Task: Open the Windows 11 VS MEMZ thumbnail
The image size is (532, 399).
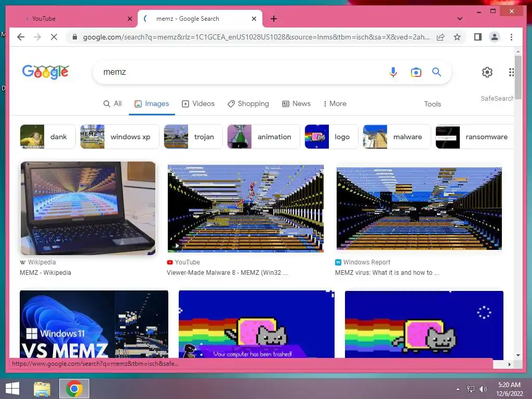Action: coord(94,324)
